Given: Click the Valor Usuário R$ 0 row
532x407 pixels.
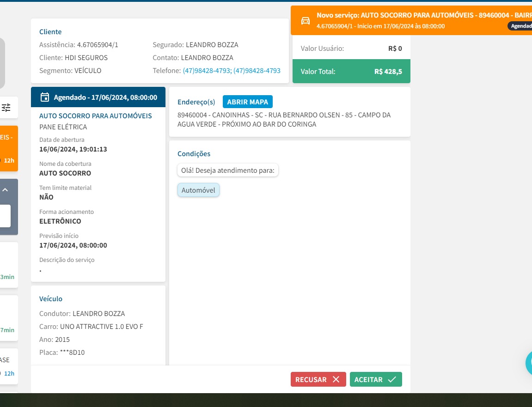Looking at the screenshot, I should pyautogui.click(x=351, y=48).
